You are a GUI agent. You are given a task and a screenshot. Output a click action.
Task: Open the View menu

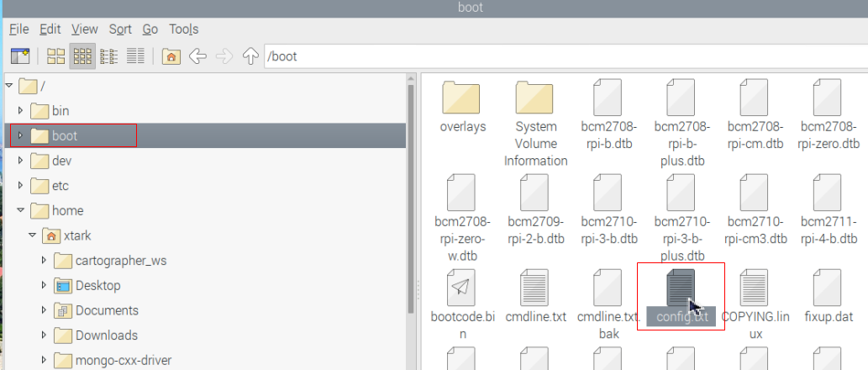tap(85, 29)
